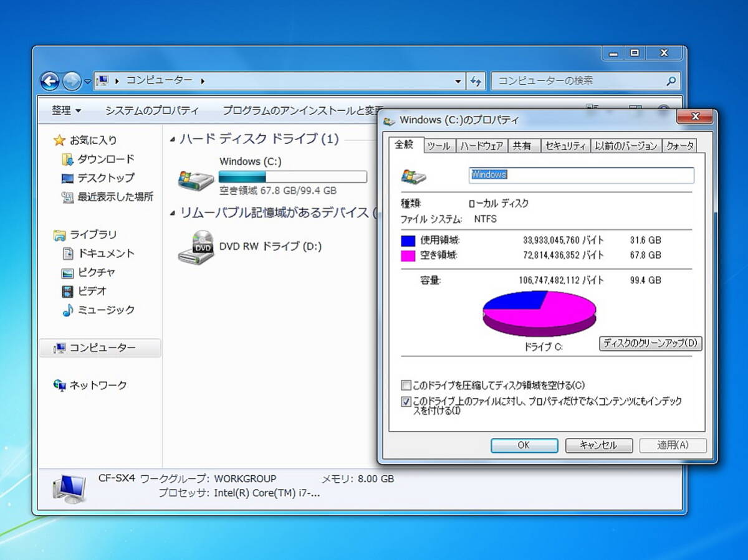Click the title bar icon of the properties dialog
The width and height of the screenshot is (748, 560).
(390, 120)
